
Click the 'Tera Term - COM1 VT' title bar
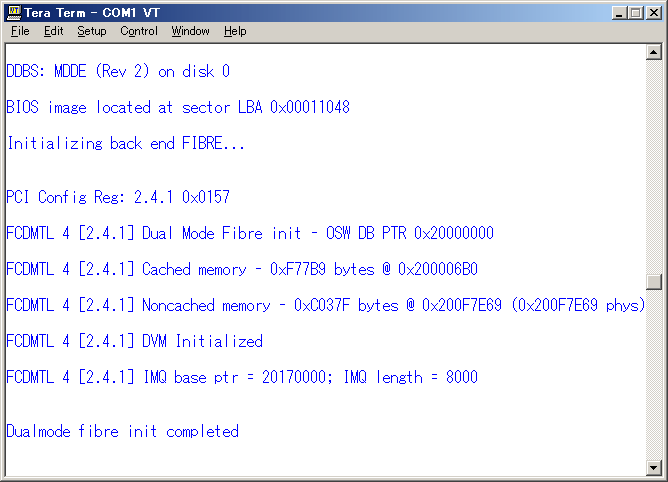300,12
